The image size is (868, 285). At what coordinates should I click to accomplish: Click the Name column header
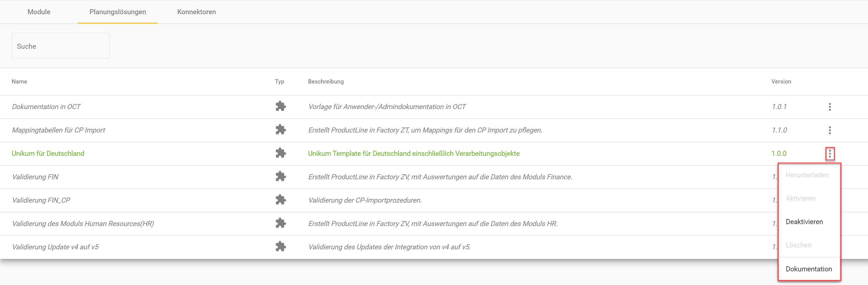coord(19,82)
